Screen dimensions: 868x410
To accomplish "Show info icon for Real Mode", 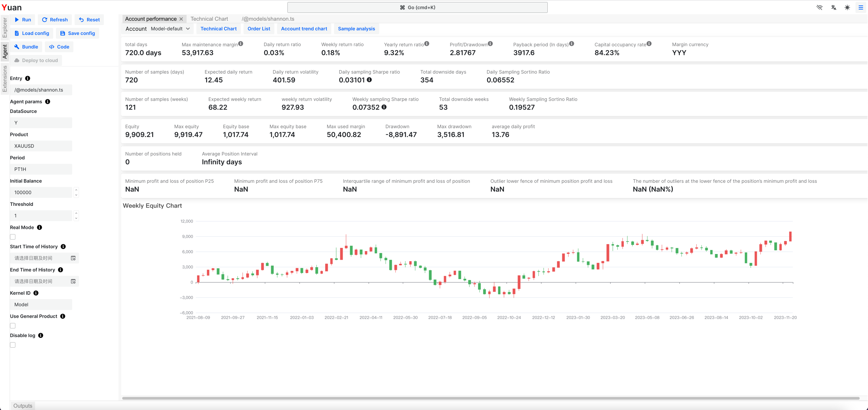I will point(40,228).
